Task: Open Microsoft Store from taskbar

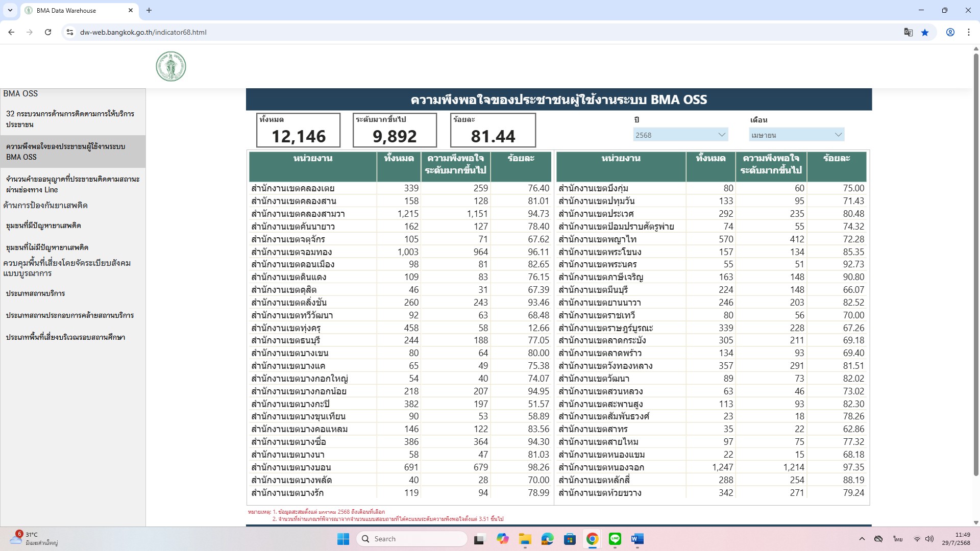Action: point(570,539)
